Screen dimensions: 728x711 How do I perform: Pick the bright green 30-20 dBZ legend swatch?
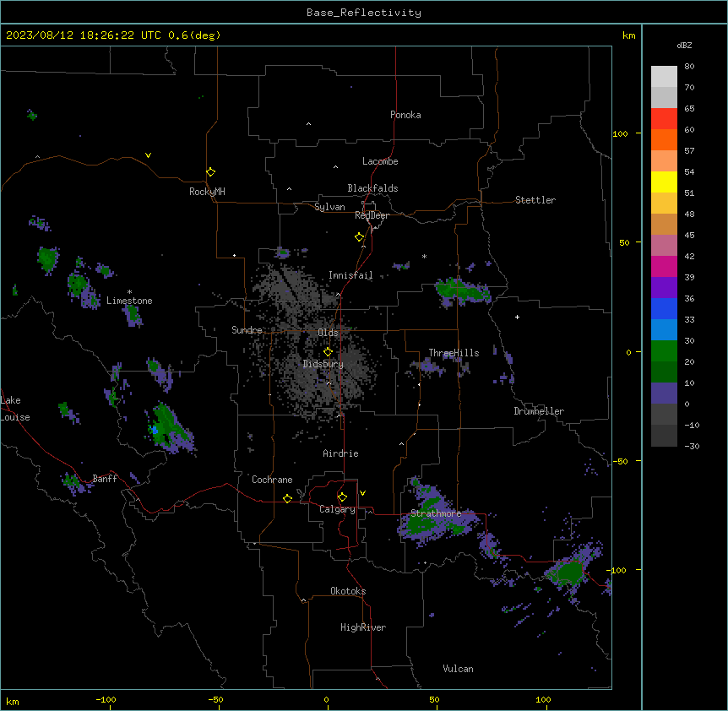click(x=664, y=351)
